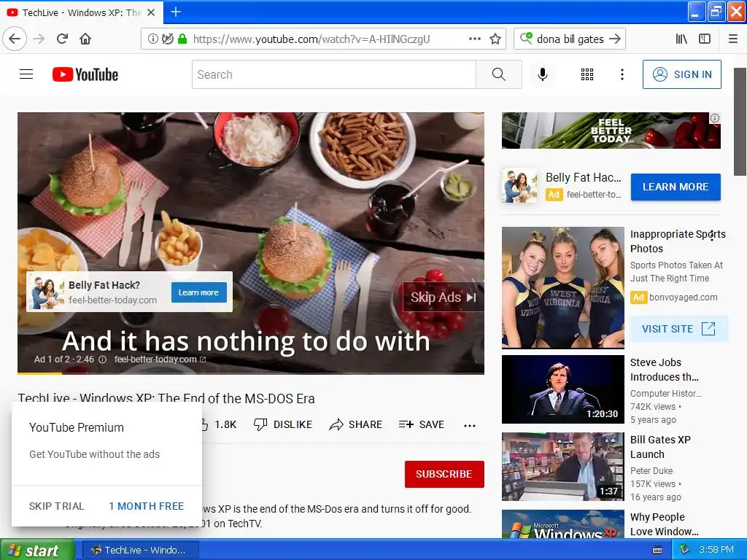Click the red SUBSCRIBE button
Image resolution: width=747 pixels, height=560 pixels.
tap(444, 474)
